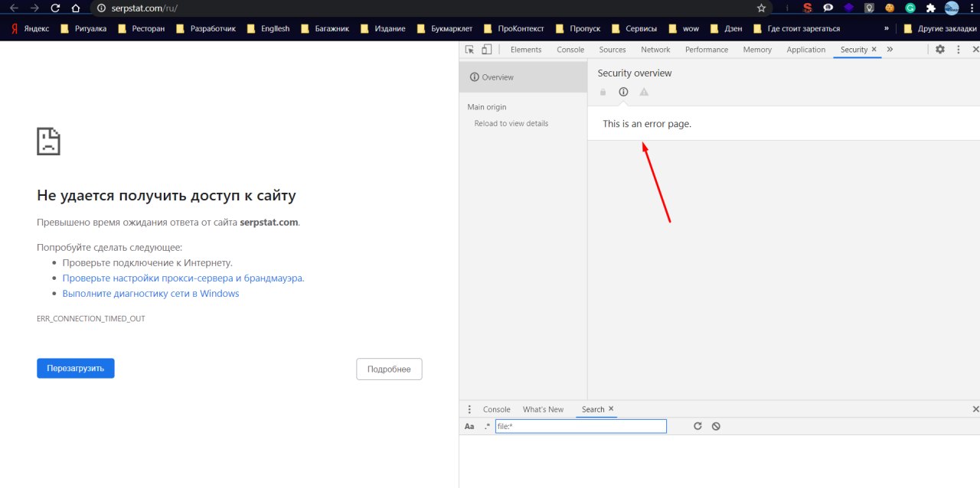Image resolution: width=980 pixels, height=488 pixels.
Task: Open the Grammarly extension icon
Action: pyautogui.click(x=910, y=8)
